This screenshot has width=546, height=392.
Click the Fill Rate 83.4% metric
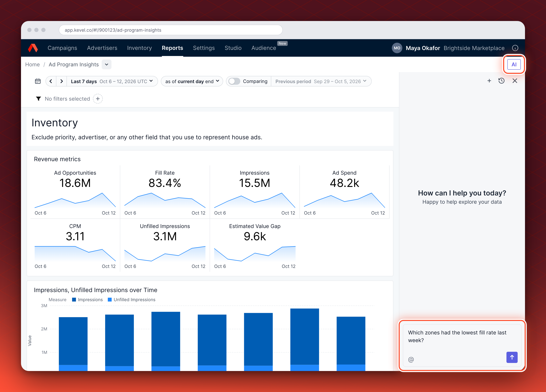[165, 192]
